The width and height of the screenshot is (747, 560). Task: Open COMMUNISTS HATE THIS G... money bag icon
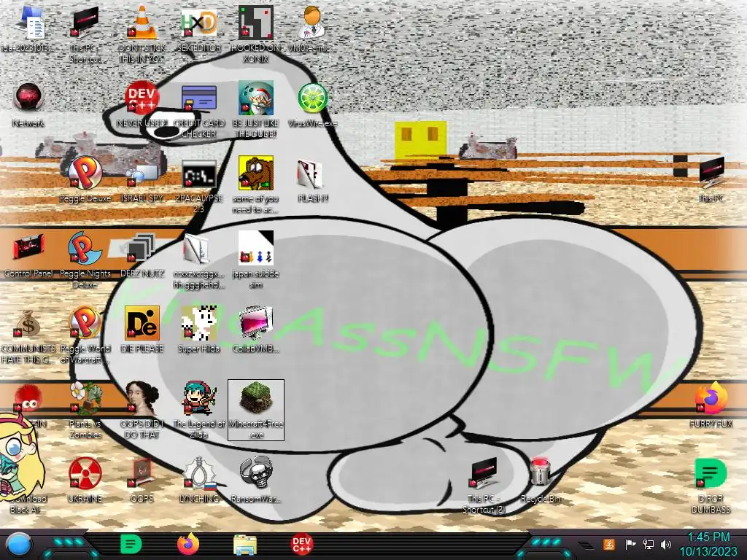pyautogui.click(x=28, y=335)
